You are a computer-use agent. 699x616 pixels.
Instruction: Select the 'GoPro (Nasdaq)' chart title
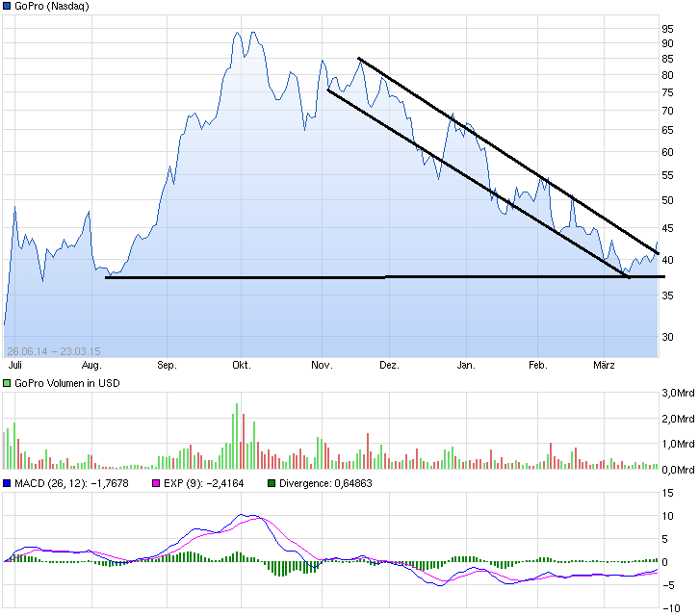point(54,7)
